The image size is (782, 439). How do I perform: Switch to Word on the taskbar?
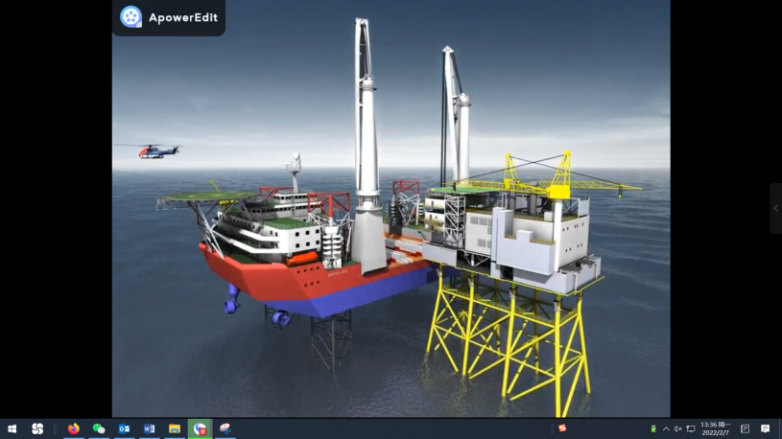149,429
